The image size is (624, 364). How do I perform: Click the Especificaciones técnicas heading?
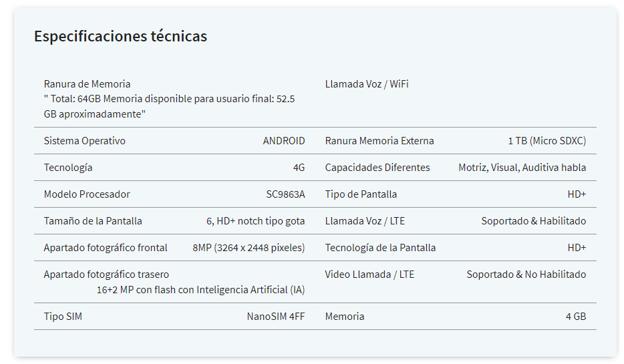coord(120,36)
